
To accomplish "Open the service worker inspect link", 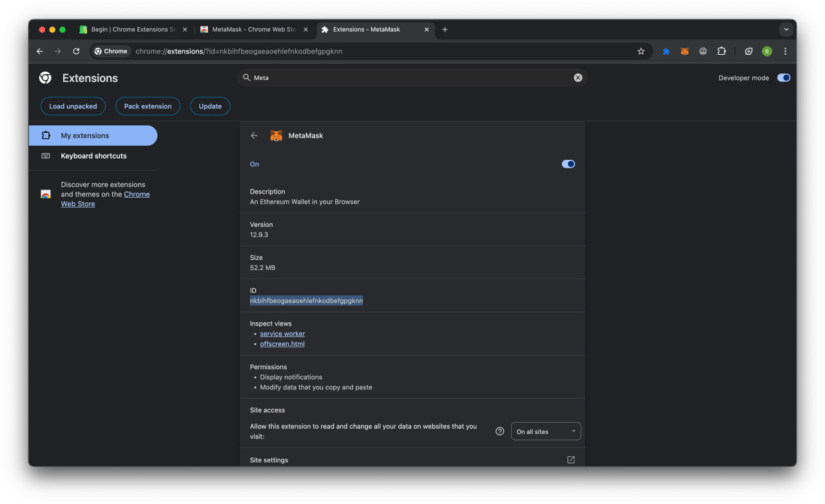I will pos(282,334).
